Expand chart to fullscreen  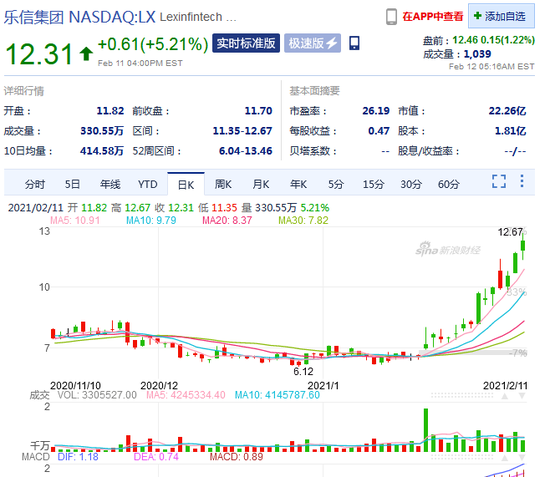click(x=499, y=181)
